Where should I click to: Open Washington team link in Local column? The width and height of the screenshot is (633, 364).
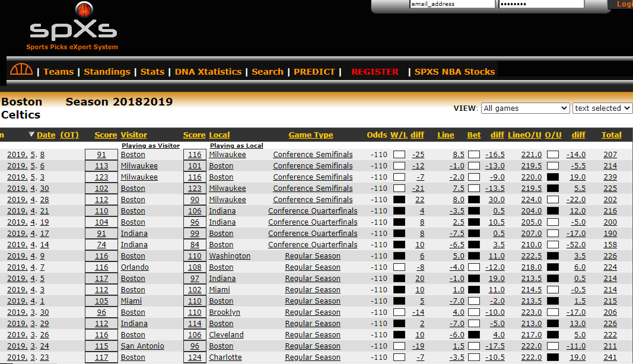click(230, 256)
